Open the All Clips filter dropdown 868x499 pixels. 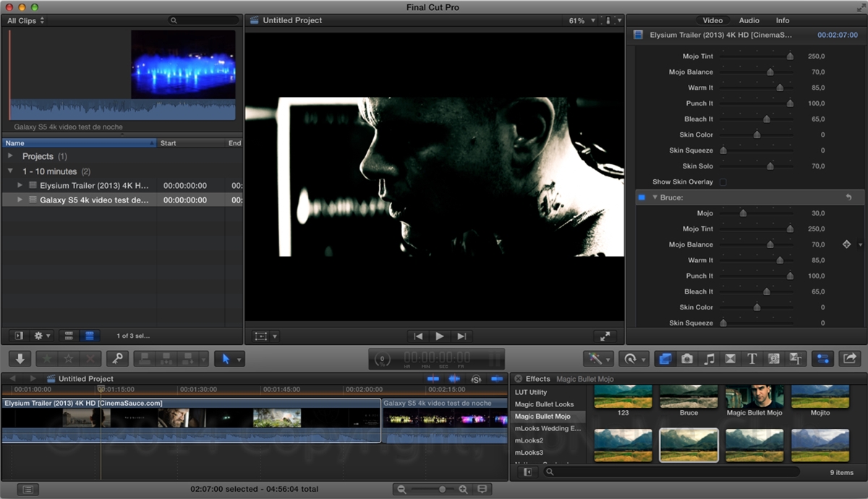pos(26,21)
